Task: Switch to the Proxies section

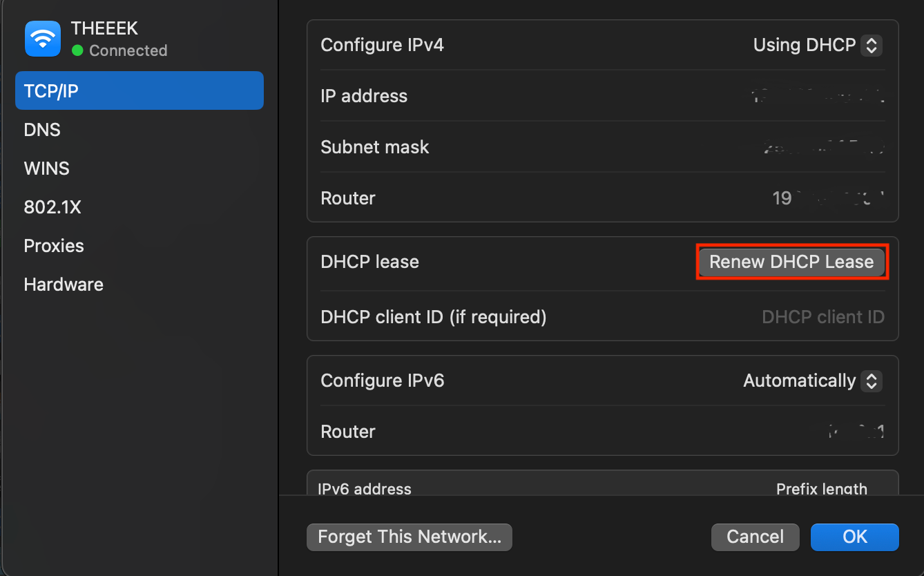Action: [x=53, y=245]
